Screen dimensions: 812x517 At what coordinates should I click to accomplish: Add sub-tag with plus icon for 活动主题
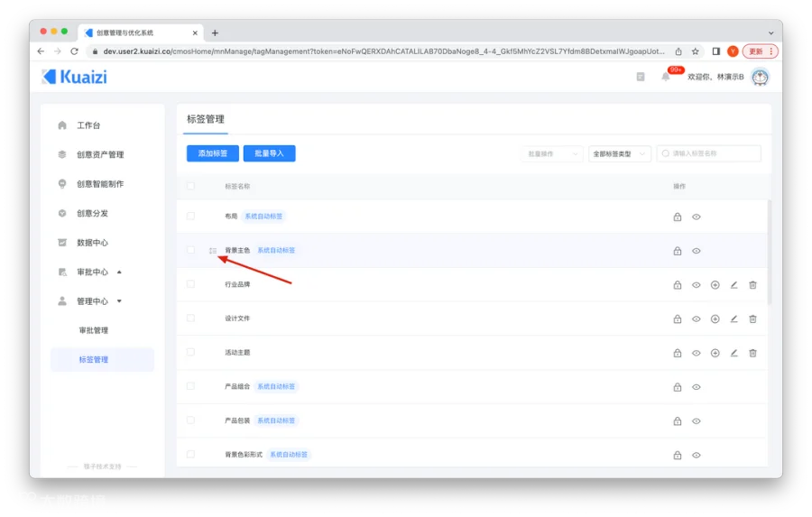coord(715,354)
